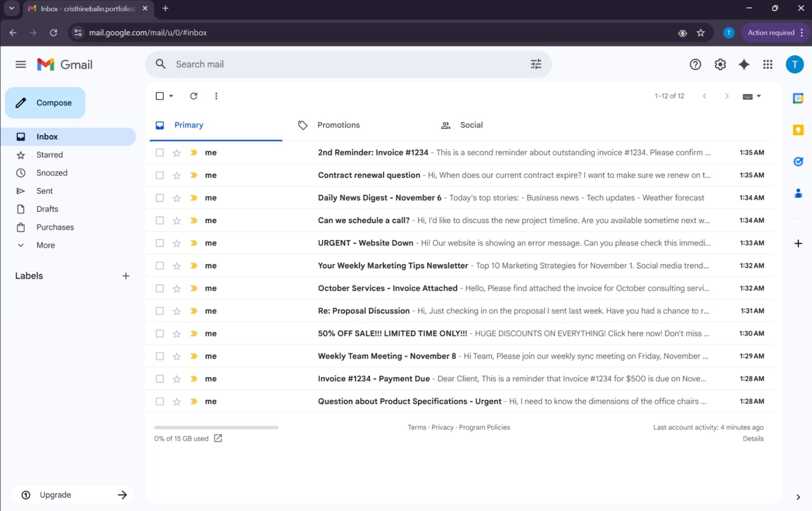
Task: Open Google Keep side panel
Action: [798, 130]
